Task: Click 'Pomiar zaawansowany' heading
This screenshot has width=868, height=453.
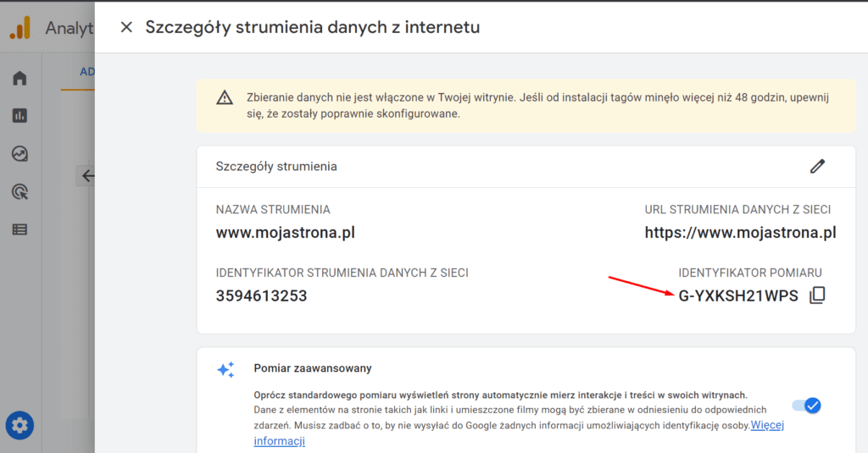Action: (x=313, y=368)
